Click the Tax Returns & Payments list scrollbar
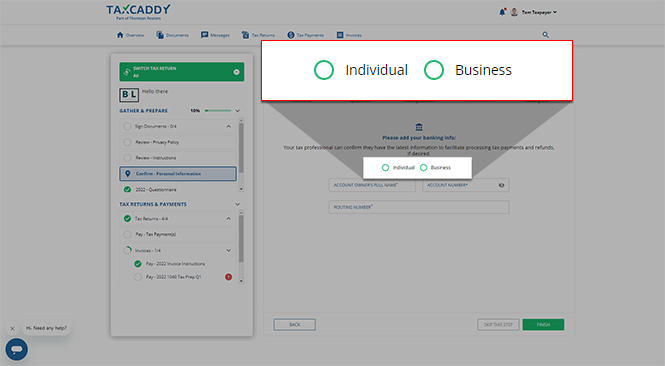The image size is (665, 366). tap(241, 239)
